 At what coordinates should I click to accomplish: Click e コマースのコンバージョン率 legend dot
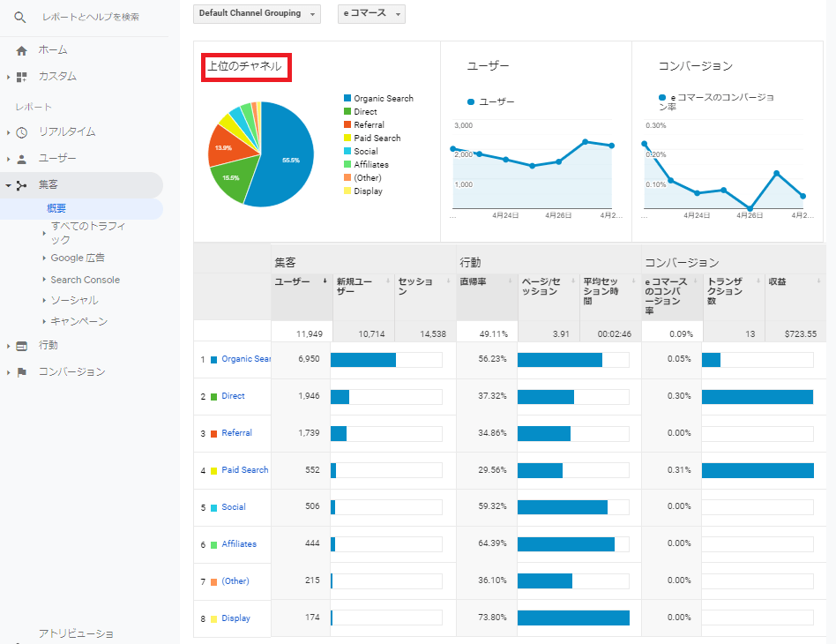662,98
